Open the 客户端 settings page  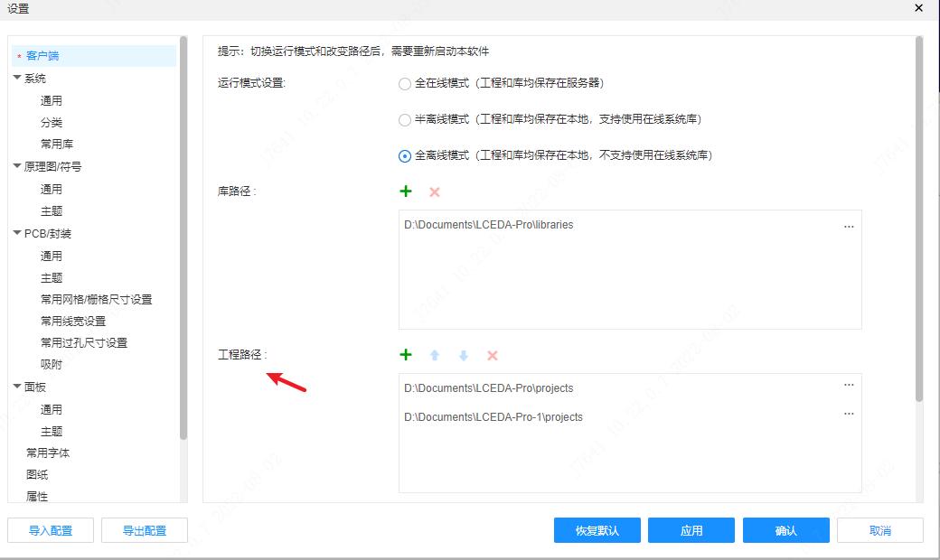pos(93,56)
